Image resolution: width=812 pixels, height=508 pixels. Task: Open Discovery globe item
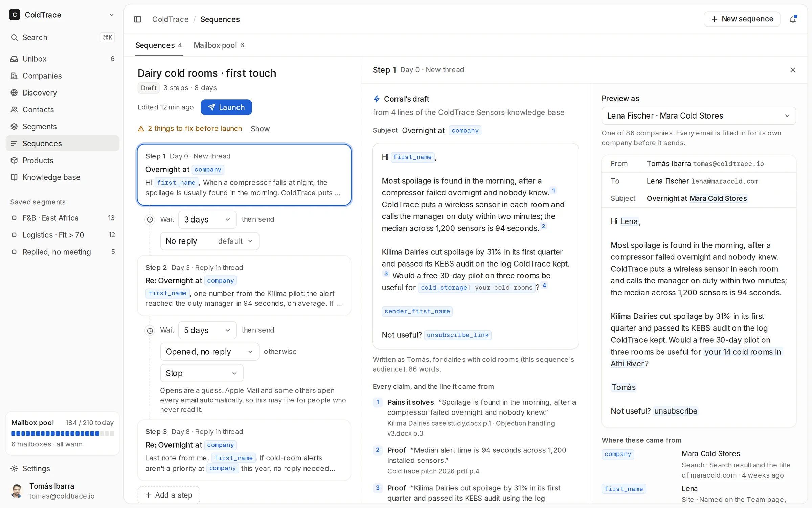63,92
